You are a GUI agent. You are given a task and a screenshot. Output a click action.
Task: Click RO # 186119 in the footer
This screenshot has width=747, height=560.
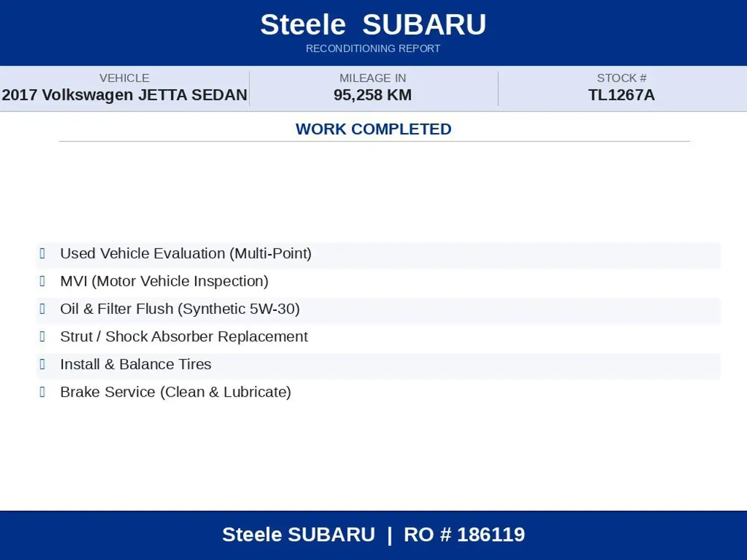(465, 534)
